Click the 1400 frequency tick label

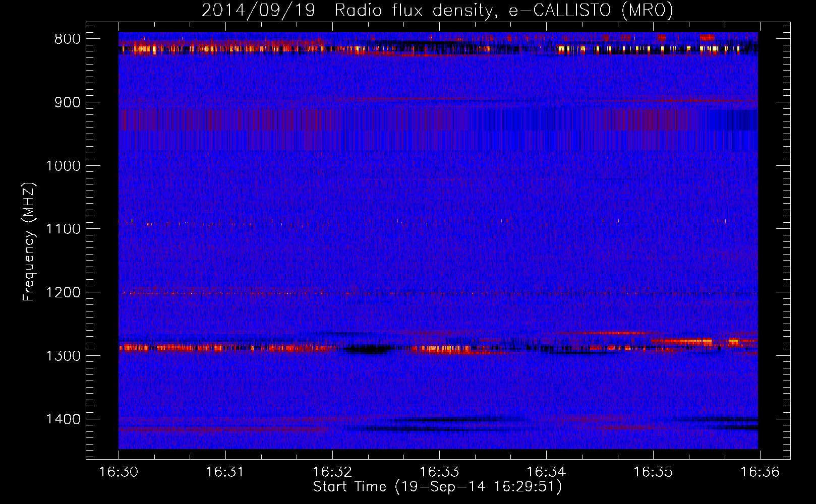pyautogui.click(x=63, y=419)
